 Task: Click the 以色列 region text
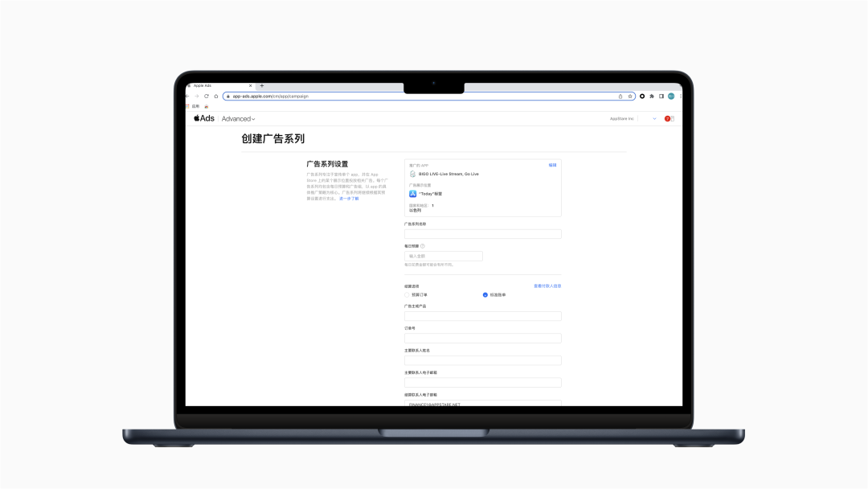click(x=416, y=211)
